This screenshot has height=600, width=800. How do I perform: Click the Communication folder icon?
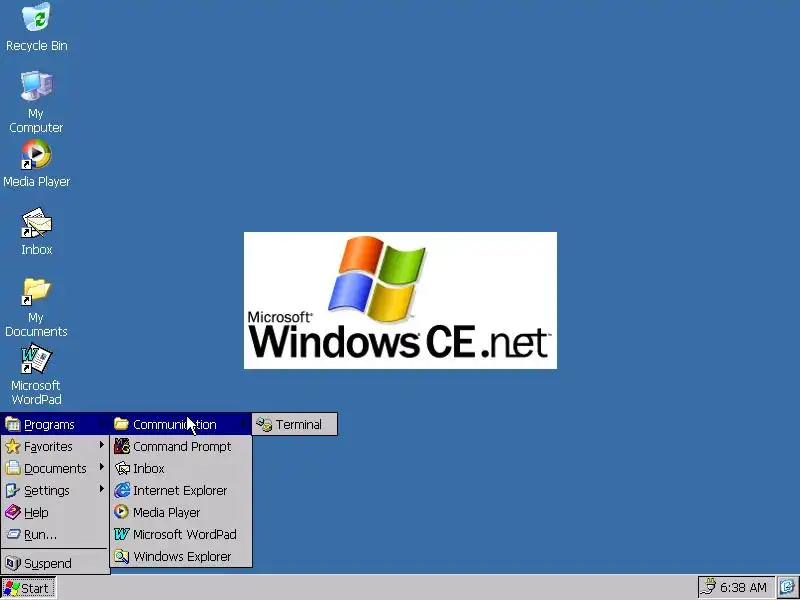[121, 424]
